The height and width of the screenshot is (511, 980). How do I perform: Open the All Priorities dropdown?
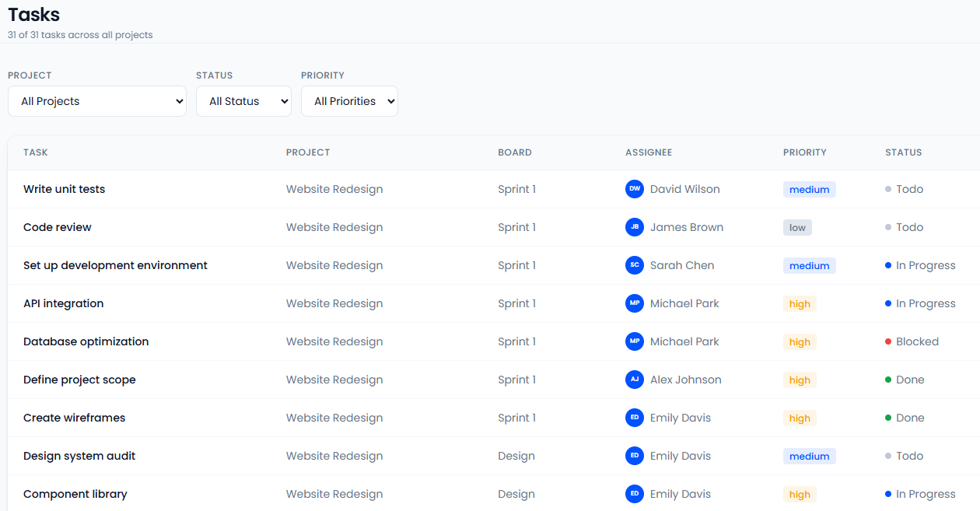pos(349,101)
